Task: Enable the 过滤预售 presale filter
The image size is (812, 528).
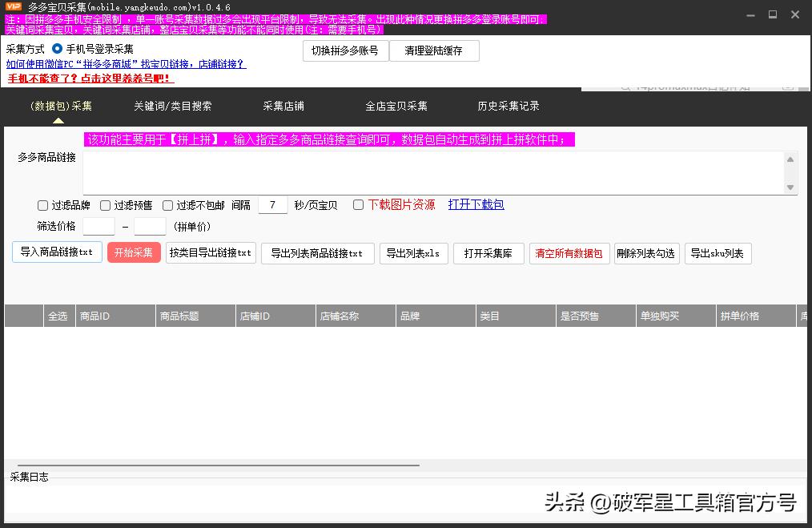Action: pyautogui.click(x=105, y=205)
